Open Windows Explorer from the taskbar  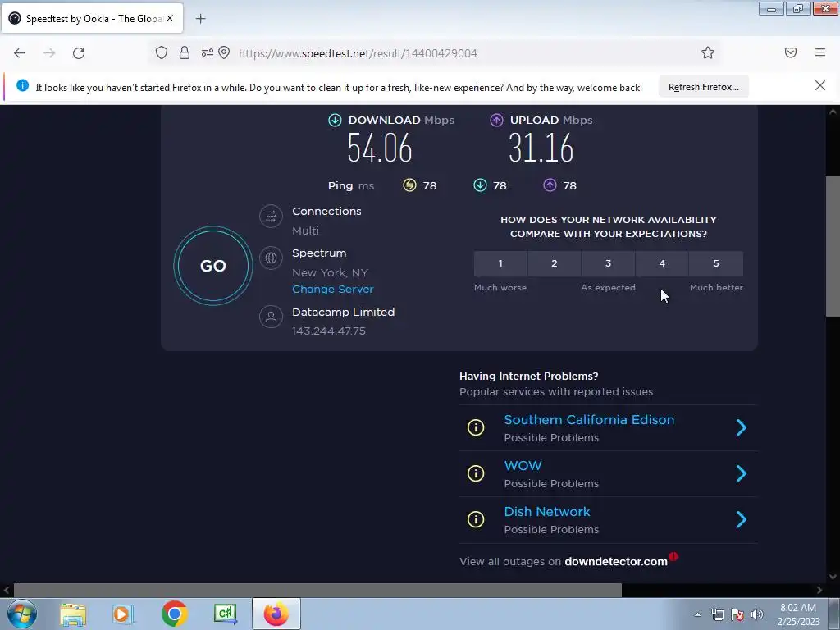point(73,614)
